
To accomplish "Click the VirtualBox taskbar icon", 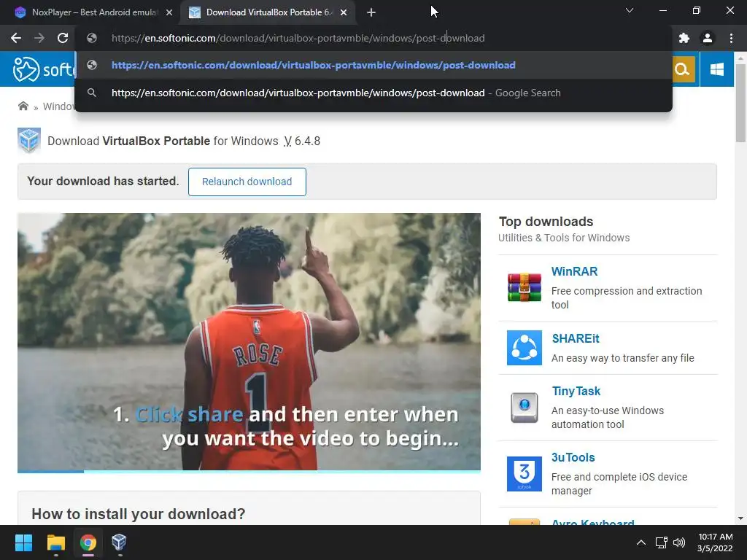I will 119,542.
